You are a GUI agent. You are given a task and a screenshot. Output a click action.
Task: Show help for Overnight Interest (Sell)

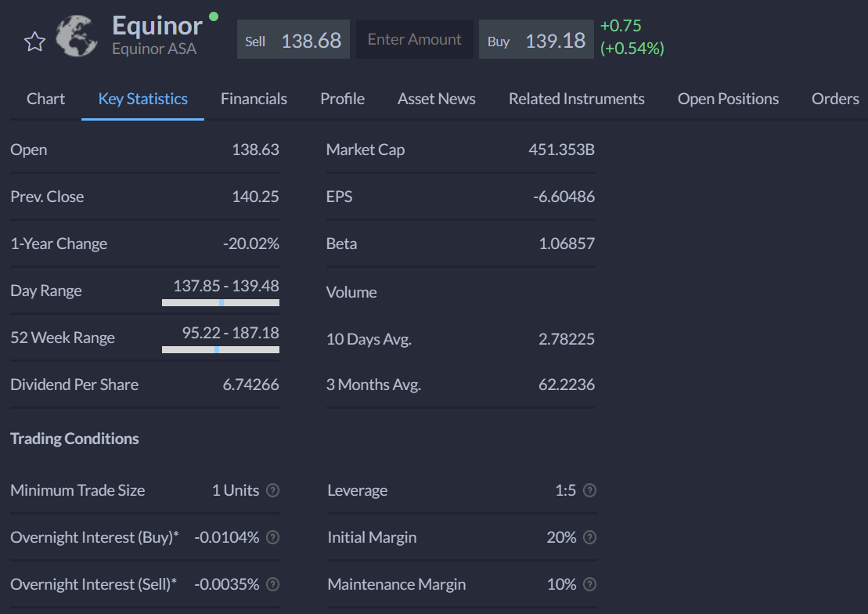tap(272, 584)
